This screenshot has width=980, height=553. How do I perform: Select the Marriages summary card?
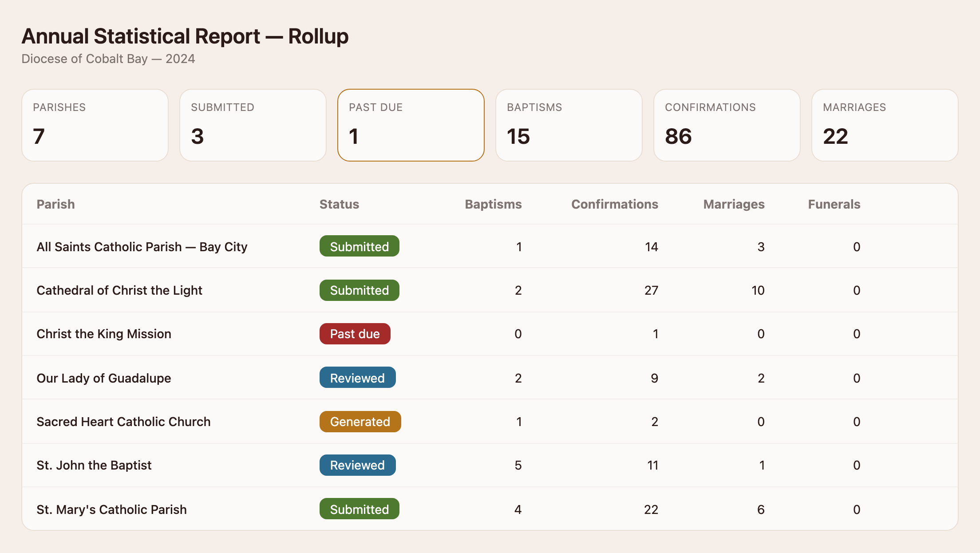click(x=885, y=125)
